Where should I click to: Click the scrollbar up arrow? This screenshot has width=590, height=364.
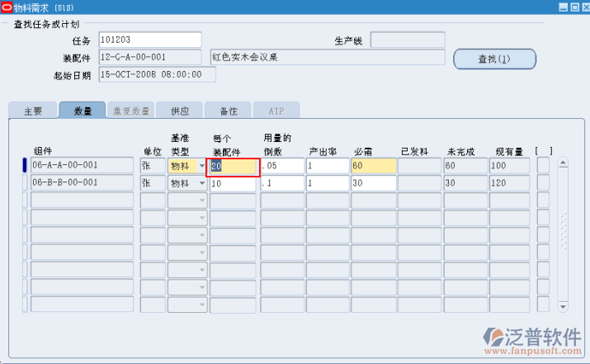pyautogui.click(x=564, y=163)
